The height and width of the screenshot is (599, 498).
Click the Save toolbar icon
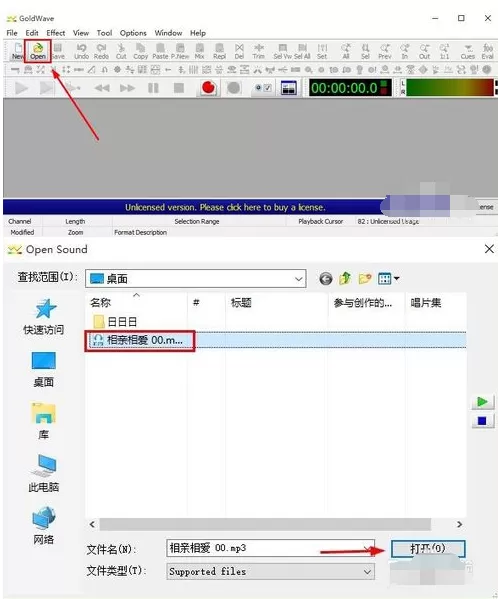(58, 51)
